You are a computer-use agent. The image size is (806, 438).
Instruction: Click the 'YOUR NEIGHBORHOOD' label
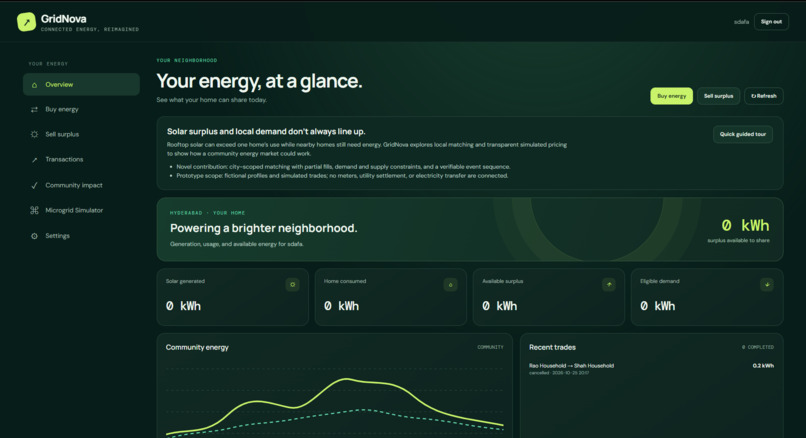pos(187,61)
